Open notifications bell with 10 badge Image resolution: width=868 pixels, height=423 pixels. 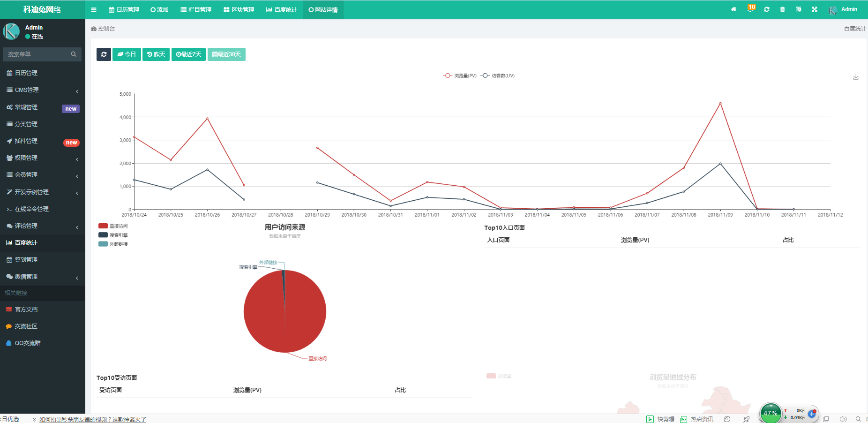click(x=750, y=9)
